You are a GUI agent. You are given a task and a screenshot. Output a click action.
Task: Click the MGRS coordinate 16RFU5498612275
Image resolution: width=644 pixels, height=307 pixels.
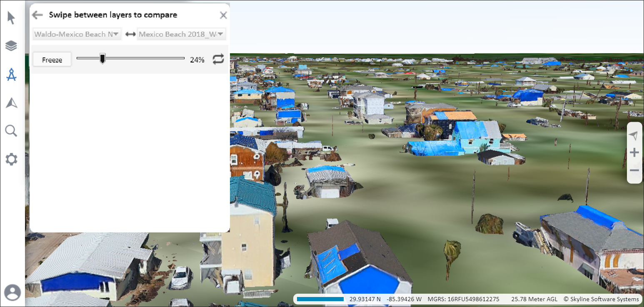pyautogui.click(x=463, y=299)
